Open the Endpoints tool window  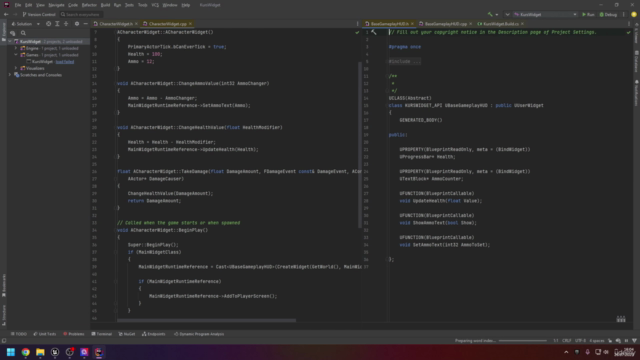point(153,334)
